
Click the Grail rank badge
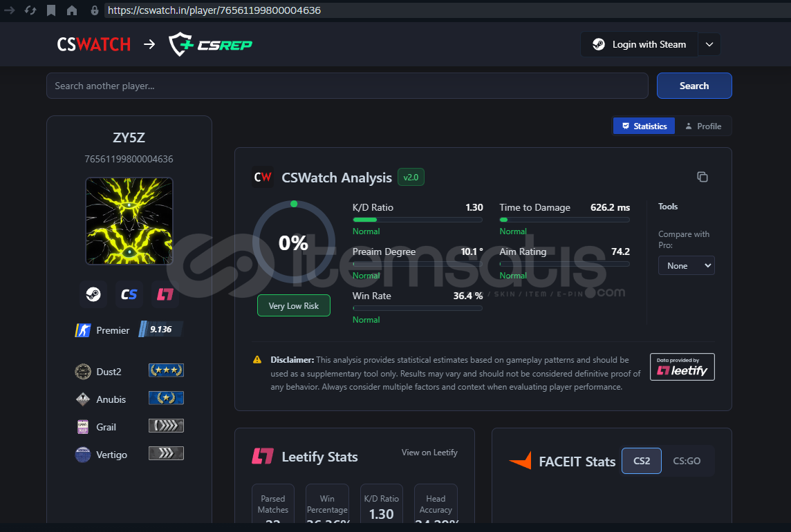[166, 426]
